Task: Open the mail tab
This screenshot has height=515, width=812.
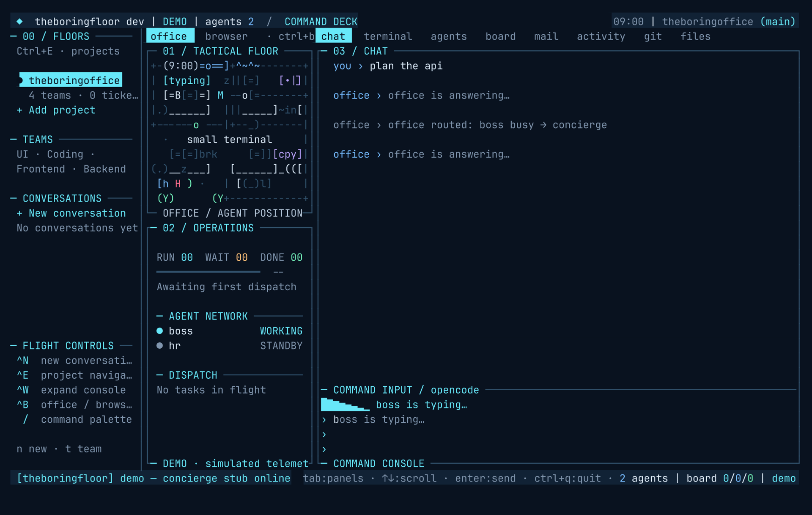Action: 546,36
